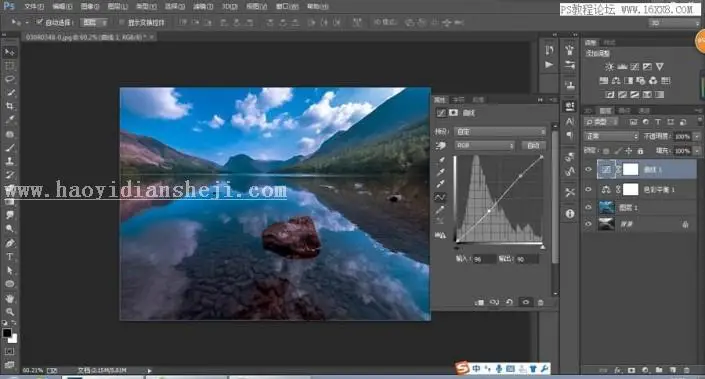Hide the Curves 1 layer

coord(589,169)
